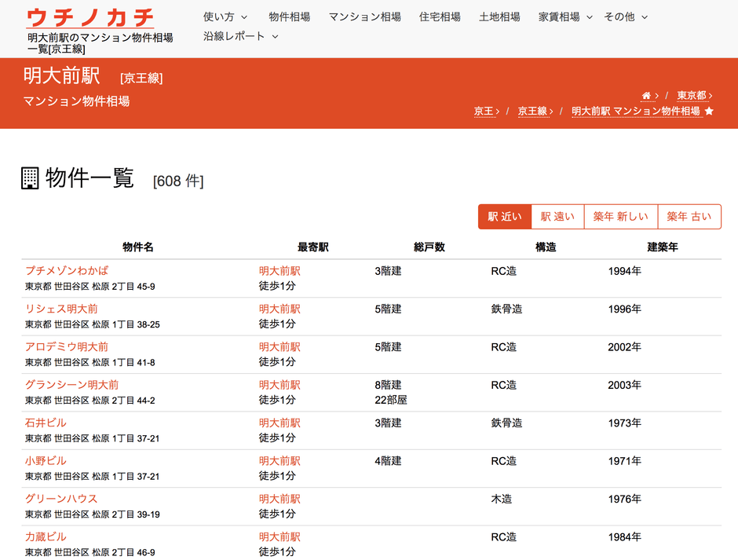Image resolution: width=738 pixels, height=560 pixels.
Task: Click the home icon in the breadcrumb
Action: tap(647, 93)
